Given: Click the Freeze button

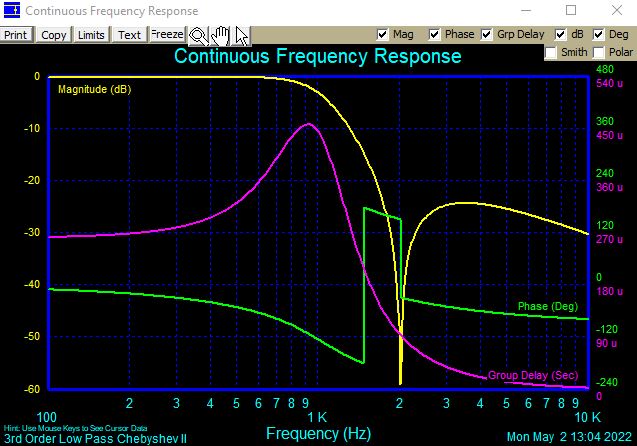Looking at the screenshot, I should 167,34.
